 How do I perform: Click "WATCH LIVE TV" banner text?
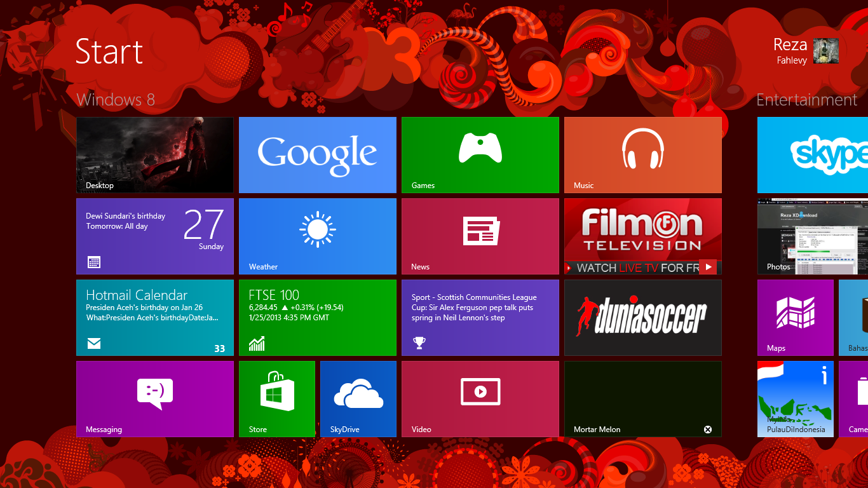(x=617, y=268)
